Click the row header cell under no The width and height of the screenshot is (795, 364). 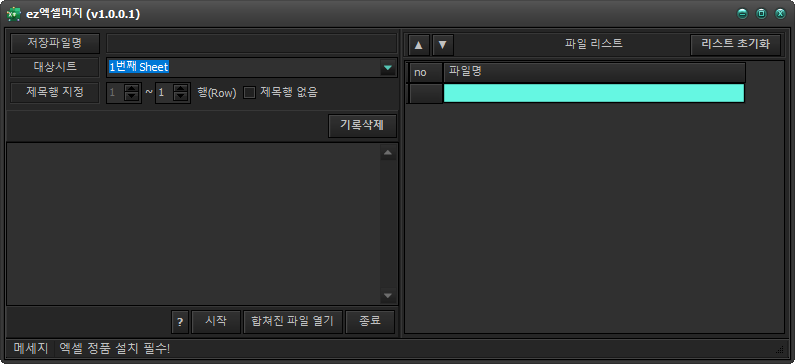426,93
